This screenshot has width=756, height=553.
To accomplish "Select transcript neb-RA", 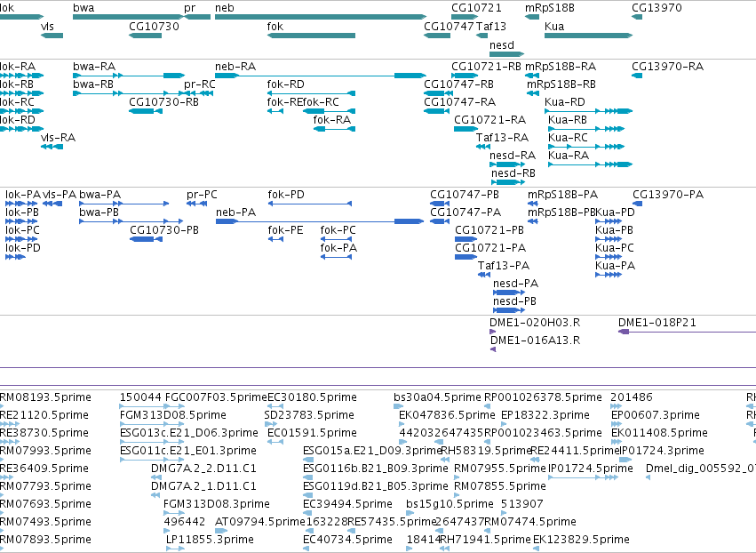I will (x=321, y=76).
